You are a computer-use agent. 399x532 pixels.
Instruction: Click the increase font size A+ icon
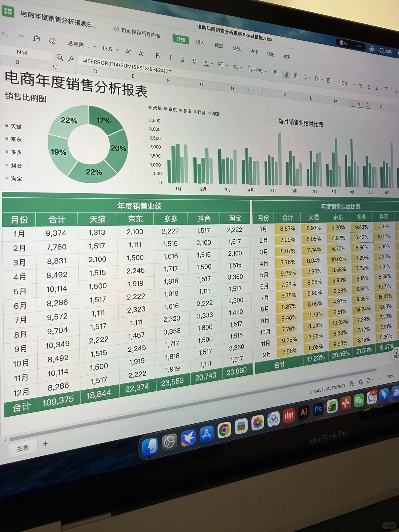click(128, 52)
